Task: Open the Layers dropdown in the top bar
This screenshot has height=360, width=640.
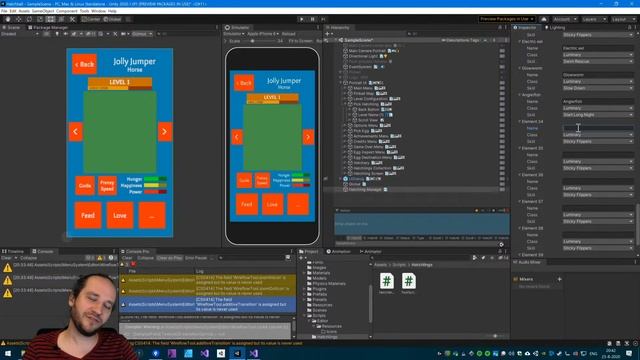Action: pos(593,19)
